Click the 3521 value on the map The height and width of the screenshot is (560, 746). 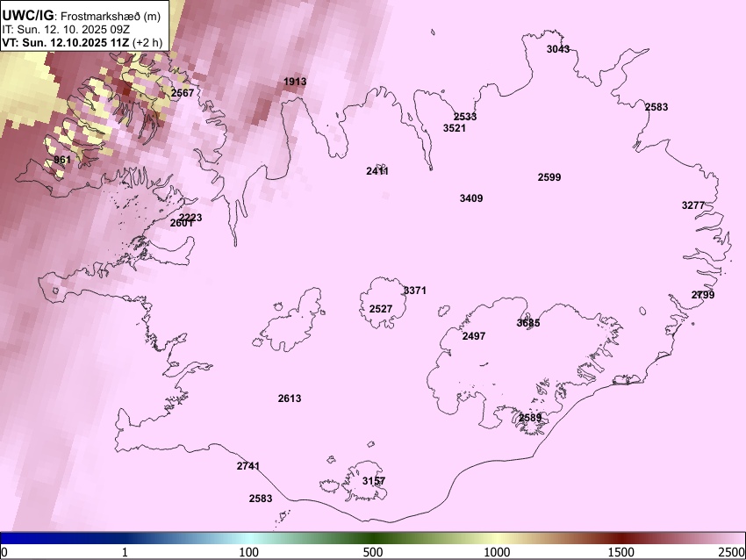point(455,128)
